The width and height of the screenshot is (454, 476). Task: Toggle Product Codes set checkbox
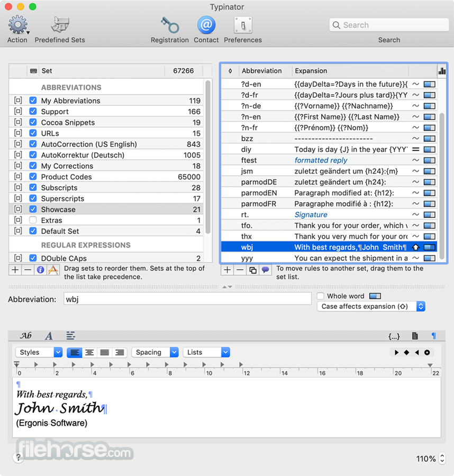[x=33, y=177]
